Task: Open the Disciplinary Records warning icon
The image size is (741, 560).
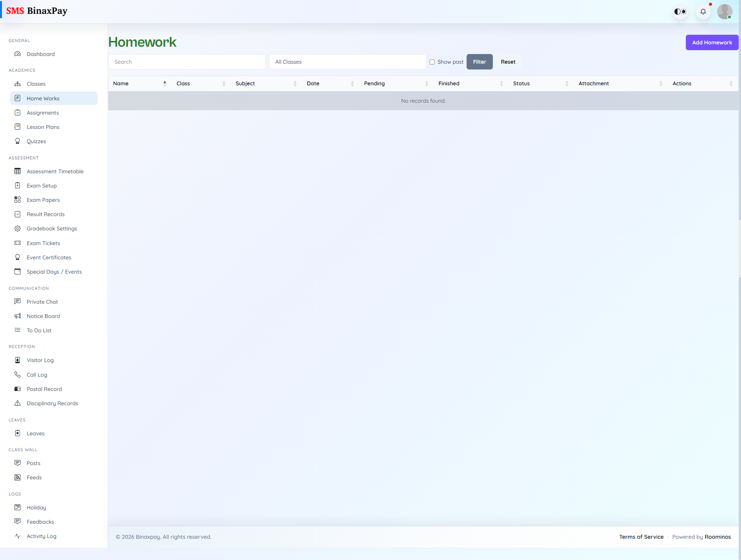Action: pyautogui.click(x=18, y=403)
